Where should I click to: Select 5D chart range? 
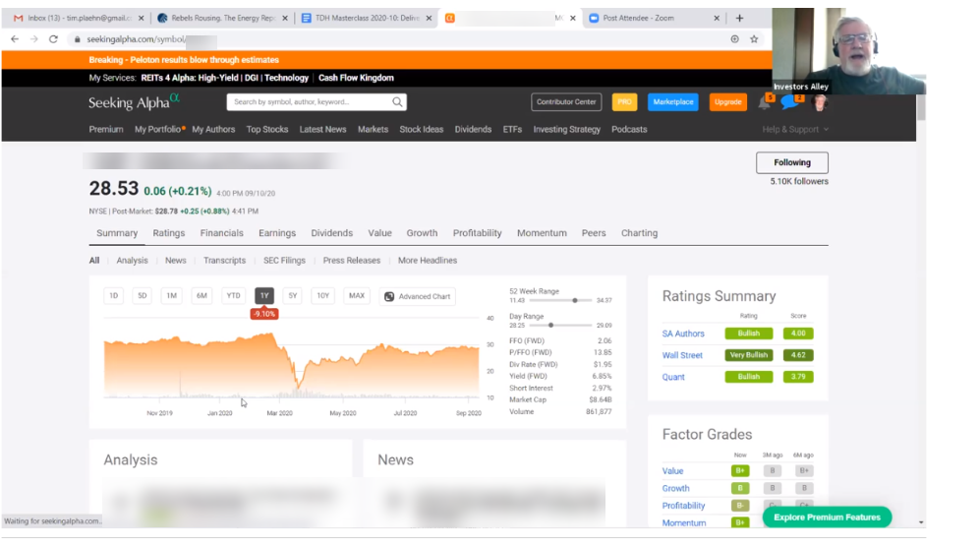pos(143,296)
